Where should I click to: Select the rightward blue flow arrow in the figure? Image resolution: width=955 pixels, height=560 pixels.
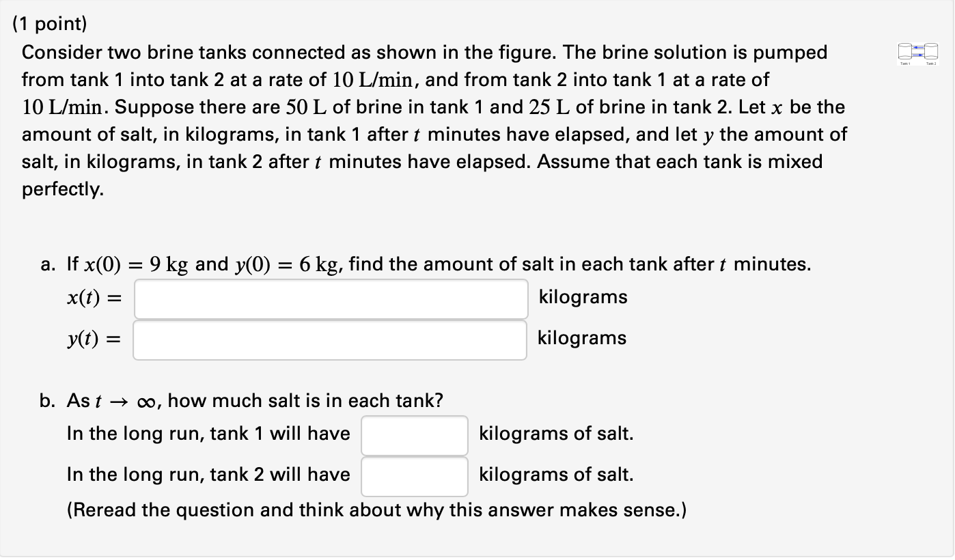[x=917, y=55]
